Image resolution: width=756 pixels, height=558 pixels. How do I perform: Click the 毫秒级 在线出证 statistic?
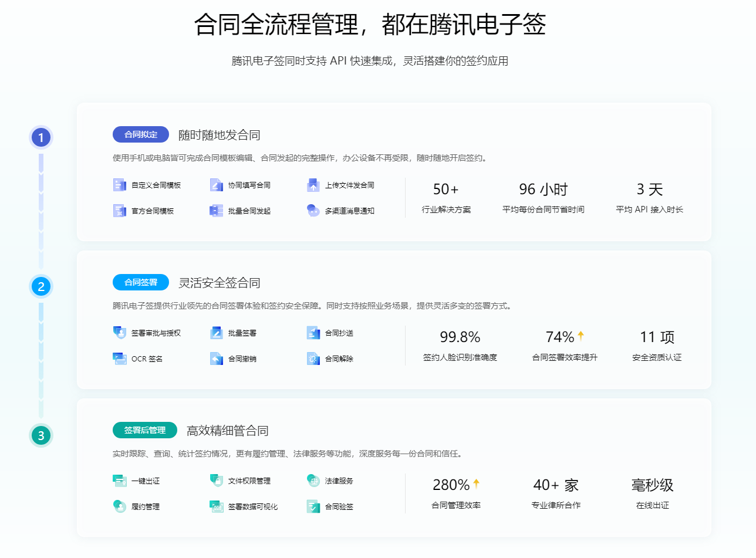(653, 493)
